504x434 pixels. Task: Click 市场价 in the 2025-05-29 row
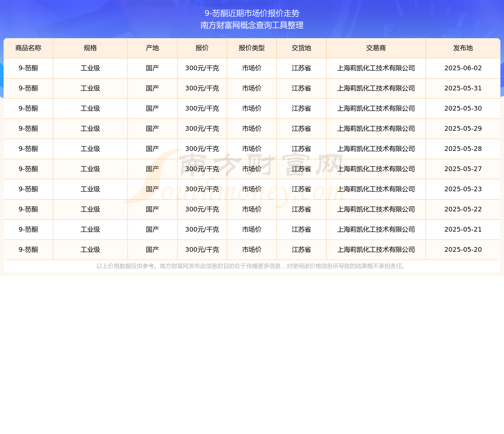click(x=252, y=129)
